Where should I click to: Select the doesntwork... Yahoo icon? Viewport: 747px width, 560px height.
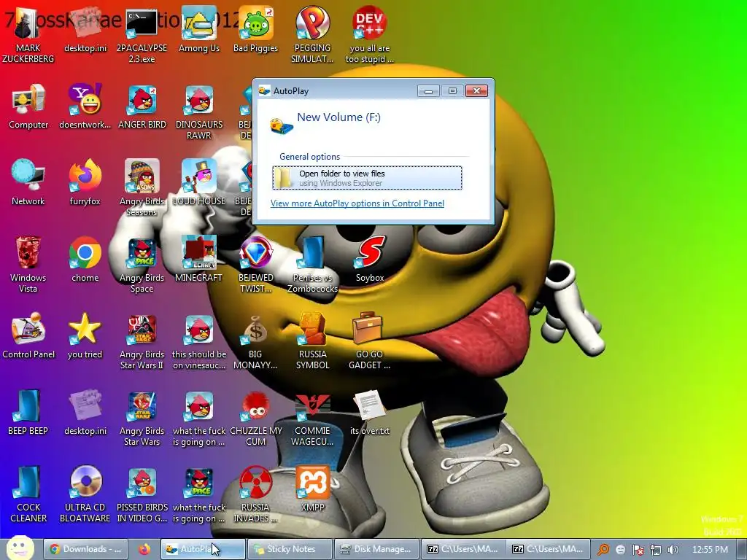pyautogui.click(x=85, y=106)
